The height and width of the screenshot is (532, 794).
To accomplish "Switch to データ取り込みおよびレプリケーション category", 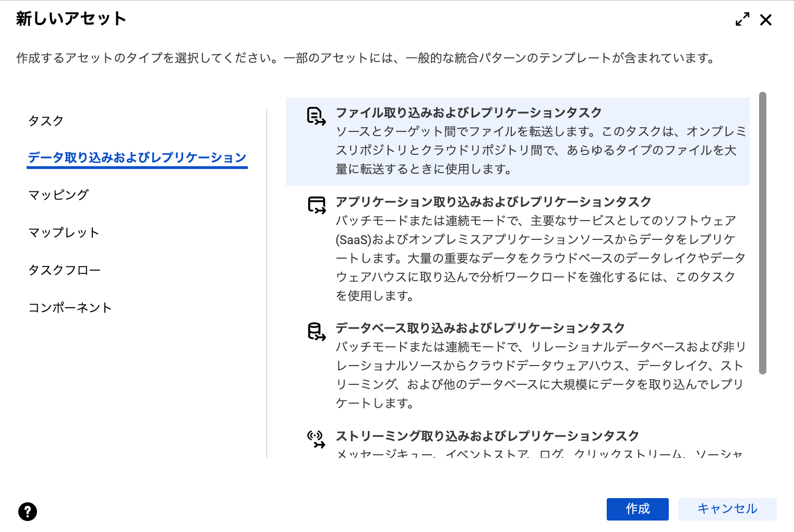I will 137,158.
